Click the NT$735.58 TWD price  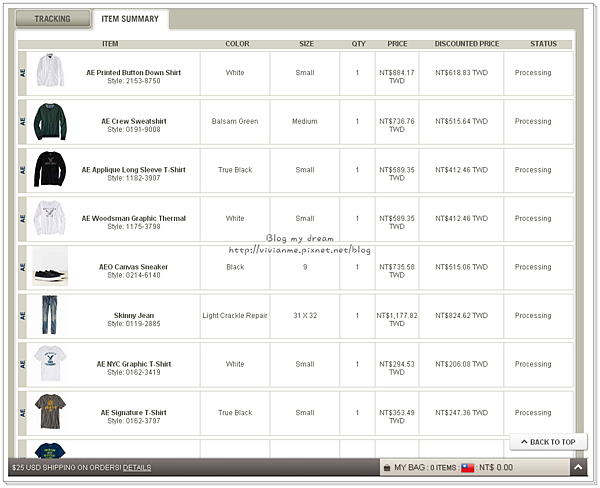click(397, 271)
